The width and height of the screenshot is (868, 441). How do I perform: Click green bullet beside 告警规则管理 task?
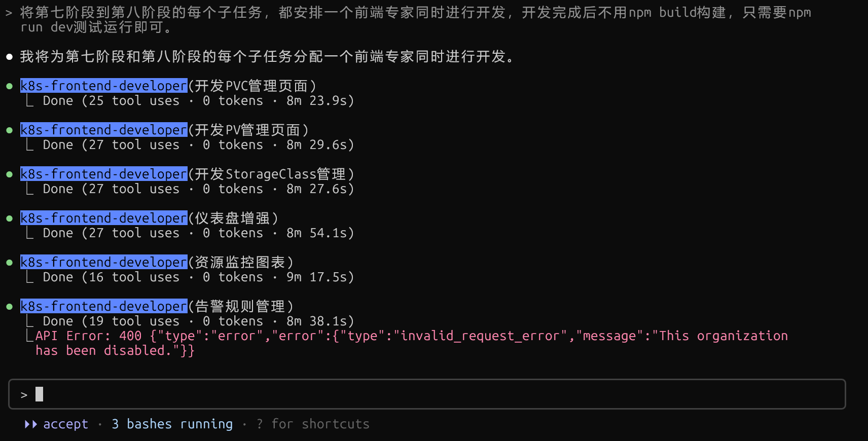[9, 307]
